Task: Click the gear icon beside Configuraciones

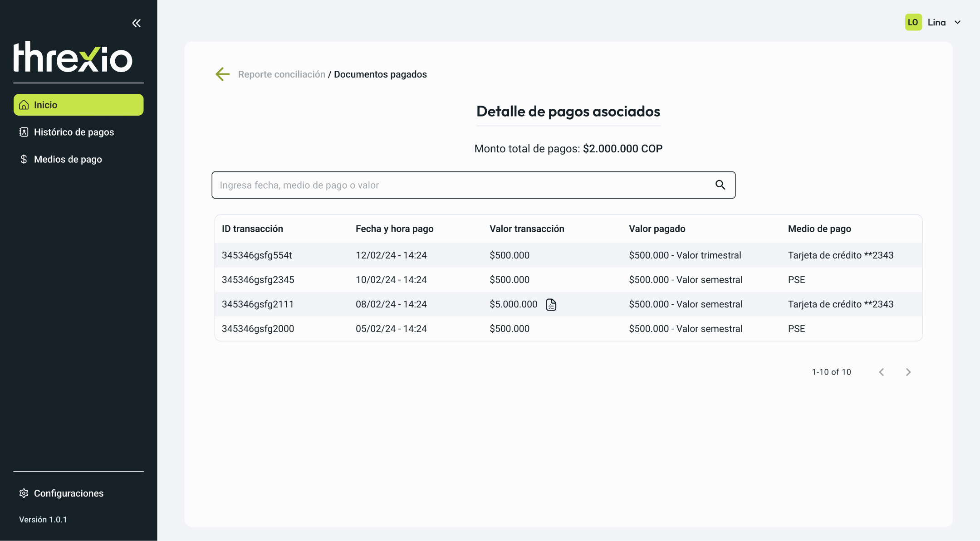Action: click(x=24, y=493)
